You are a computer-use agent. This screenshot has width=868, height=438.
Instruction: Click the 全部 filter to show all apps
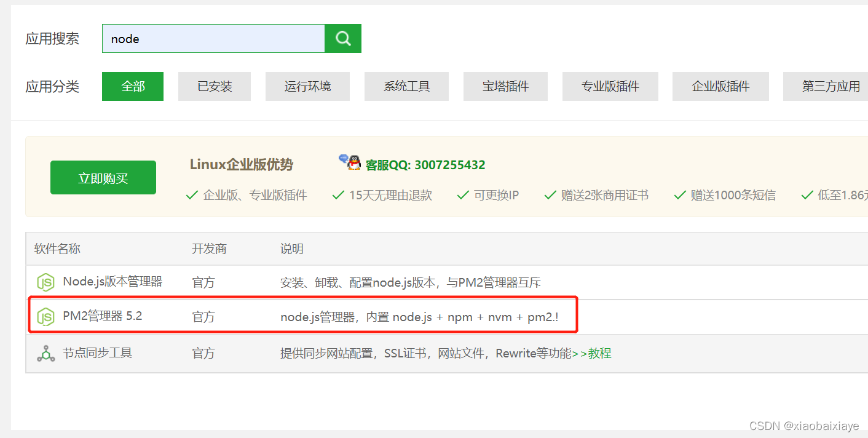pos(132,86)
